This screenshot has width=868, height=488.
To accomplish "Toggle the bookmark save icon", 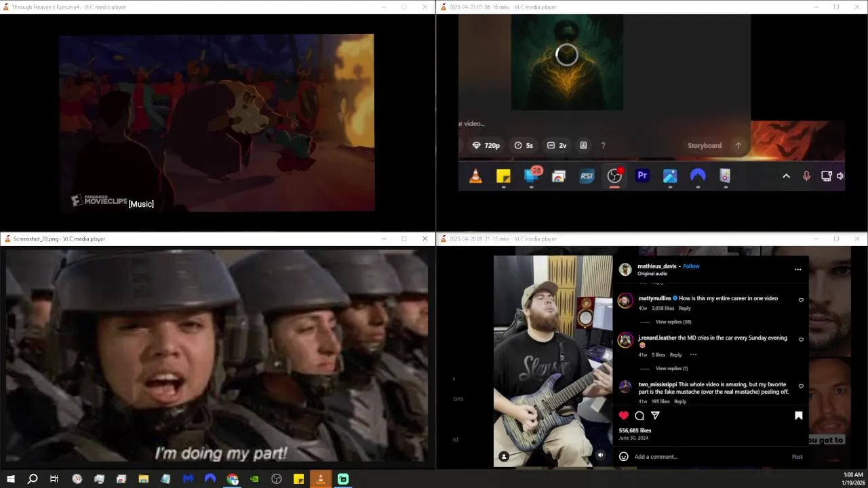I will pyautogui.click(x=798, y=415).
